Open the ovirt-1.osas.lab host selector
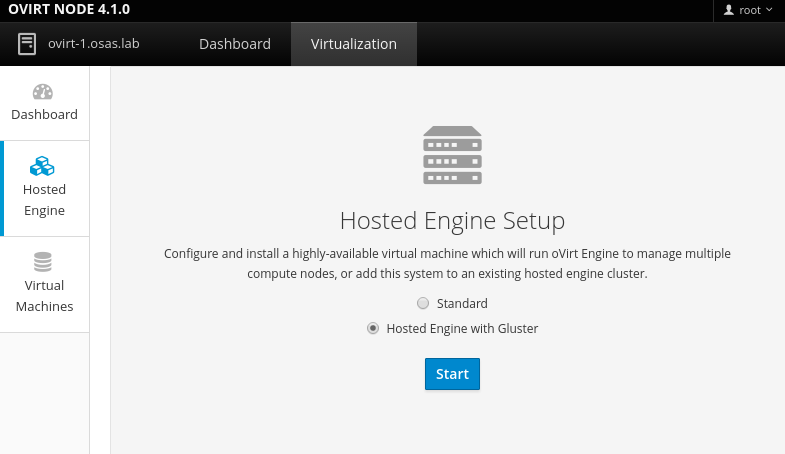 click(x=93, y=44)
